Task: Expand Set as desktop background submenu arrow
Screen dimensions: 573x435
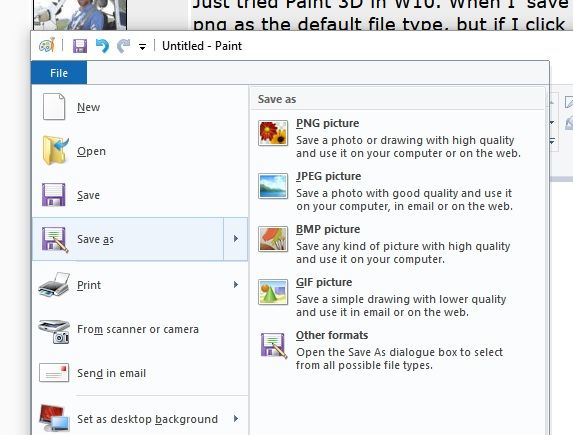Action: coord(236,419)
